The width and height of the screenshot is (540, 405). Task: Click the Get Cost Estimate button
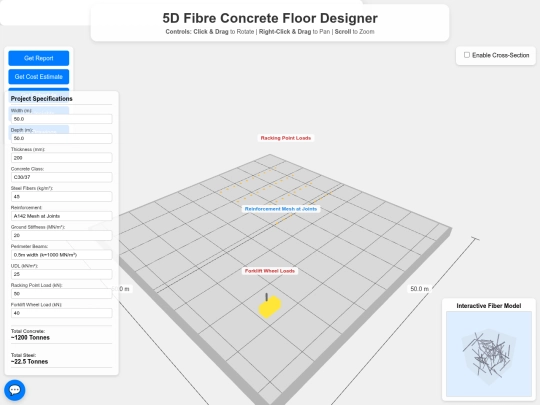coord(39,77)
